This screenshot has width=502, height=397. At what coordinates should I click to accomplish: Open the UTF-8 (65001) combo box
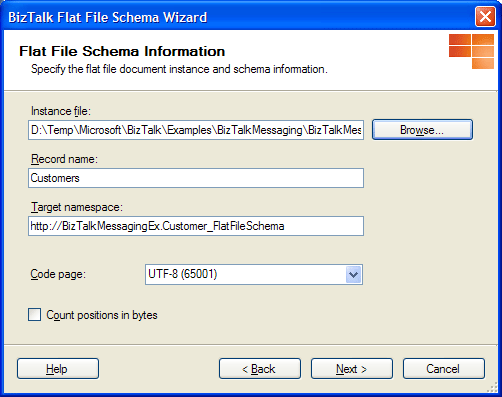(x=254, y=275)
